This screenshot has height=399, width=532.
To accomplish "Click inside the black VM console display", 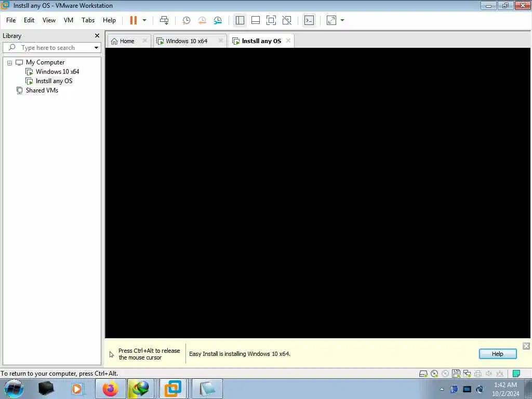I will point(317,193).
